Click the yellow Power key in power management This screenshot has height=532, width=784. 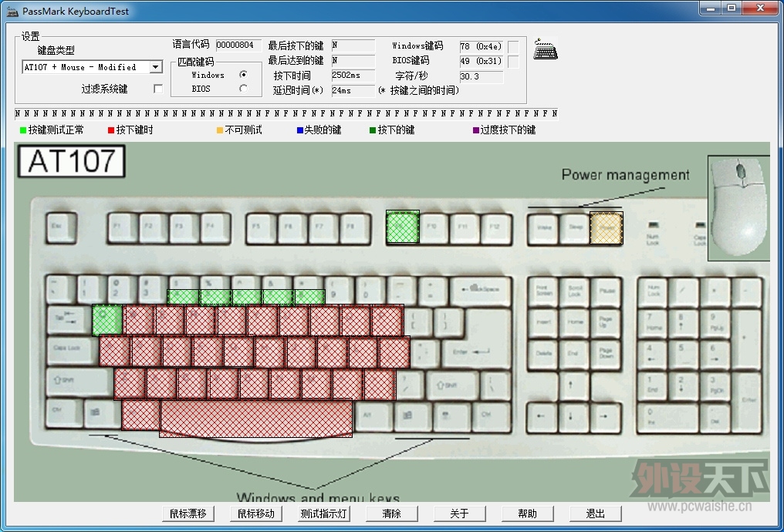pyautogui.click(x=607, y=227)
